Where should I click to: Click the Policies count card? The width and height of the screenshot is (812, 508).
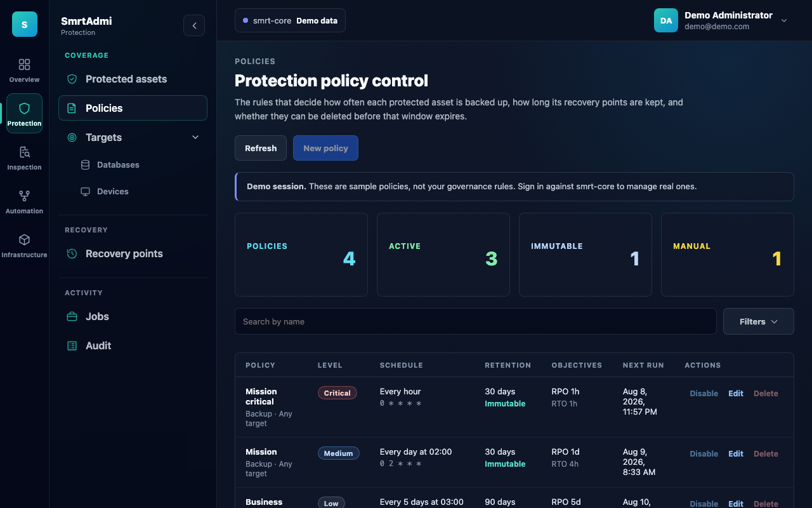click(x=301, y=255)
